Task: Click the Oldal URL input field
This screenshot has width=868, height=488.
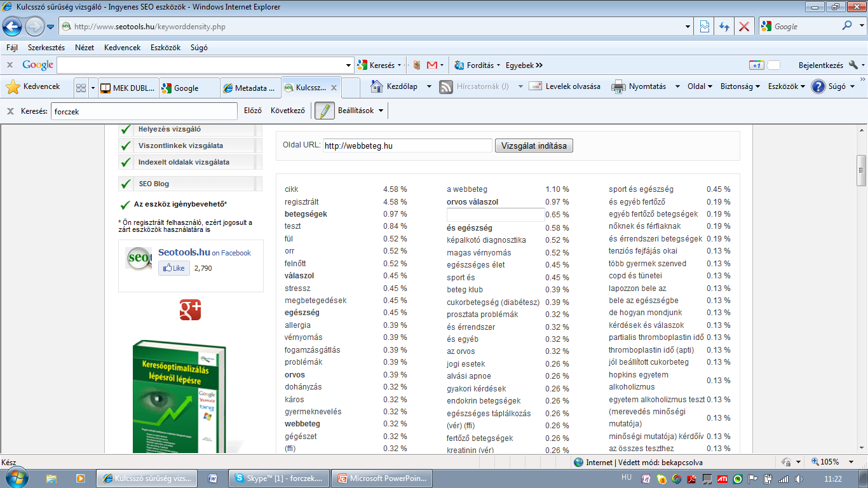Action: [407, 146]
